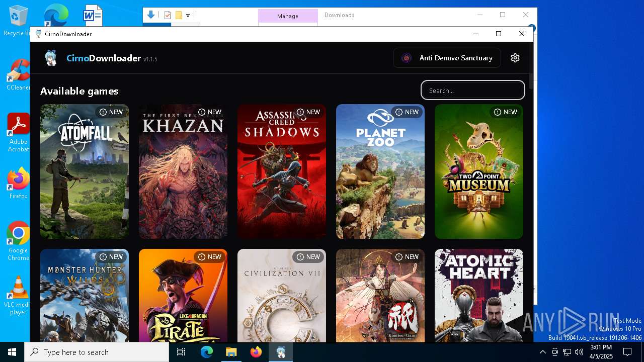Click the taskbar search box
This screenshot has width=644, height=362.
pos(97,352)
